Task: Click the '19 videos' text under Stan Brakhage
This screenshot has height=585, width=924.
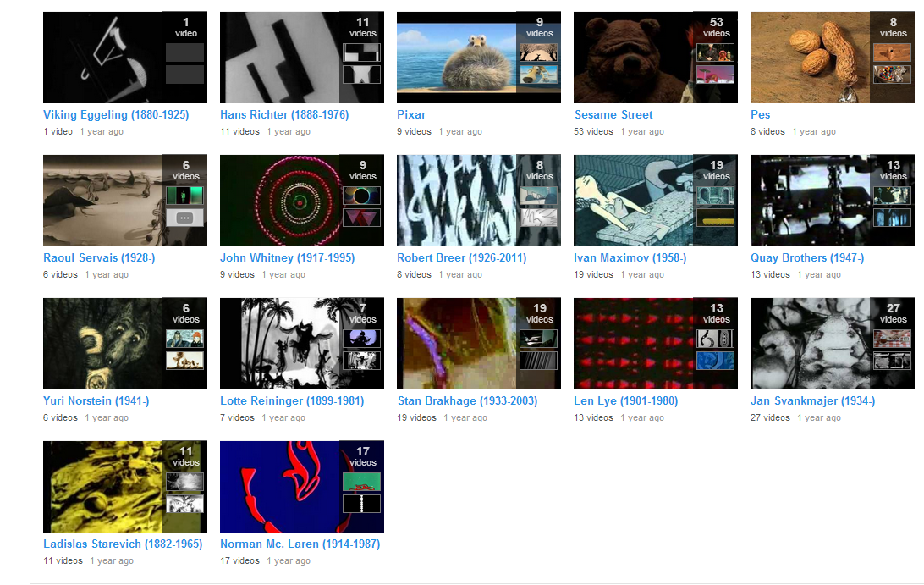Action: (x=416, y=417)
